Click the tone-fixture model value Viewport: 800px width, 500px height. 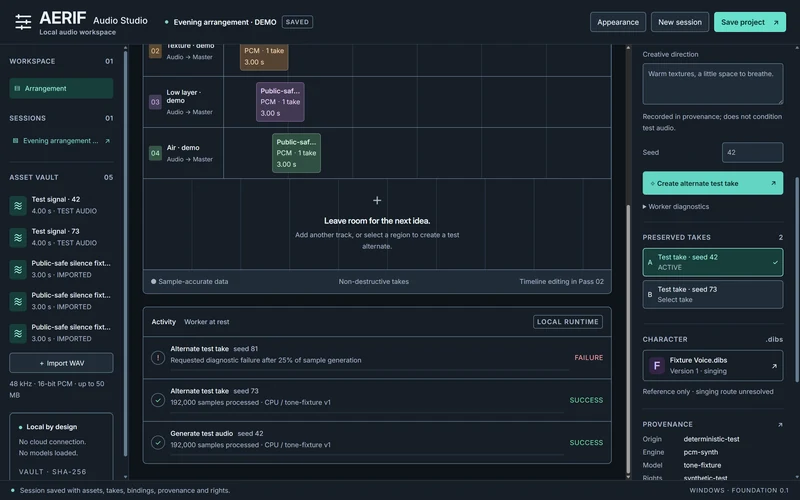pos(702,465)
